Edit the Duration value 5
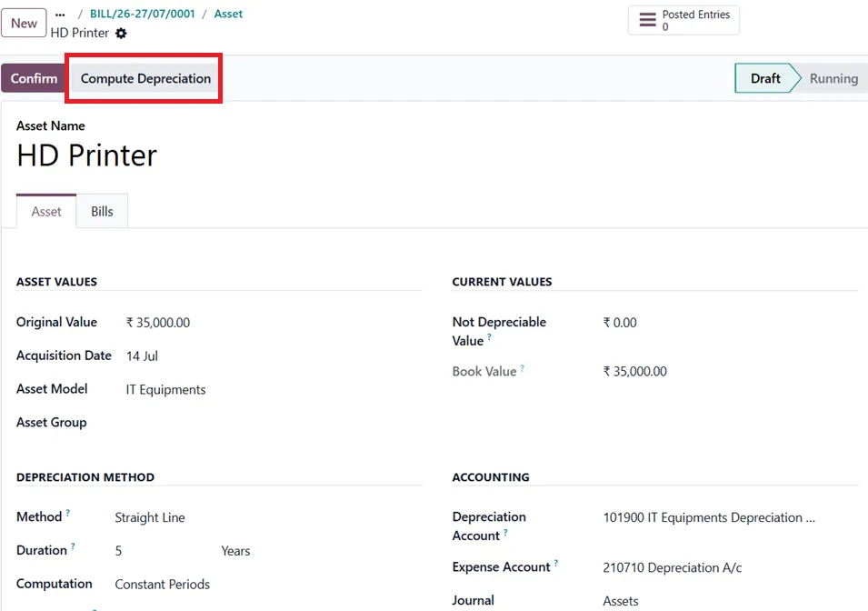The image size is (868, 611). pyautogui.click(x=118, y=551)
